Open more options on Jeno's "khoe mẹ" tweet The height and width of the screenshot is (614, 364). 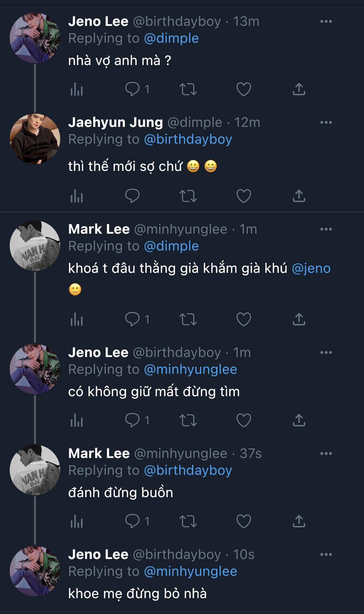pos(326,554)
